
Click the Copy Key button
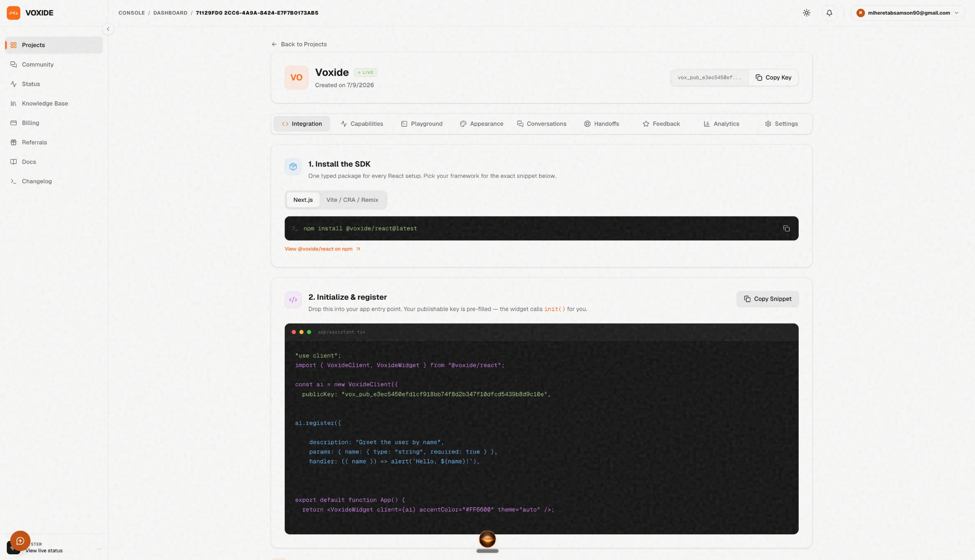773,78
